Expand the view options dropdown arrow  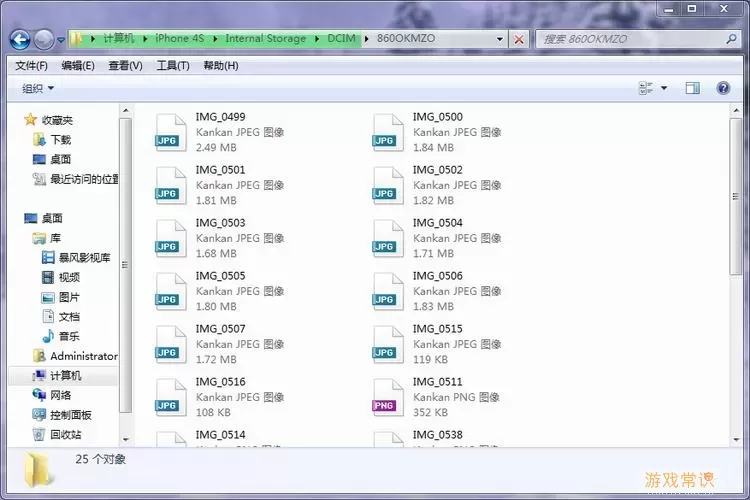coord(664,88)
